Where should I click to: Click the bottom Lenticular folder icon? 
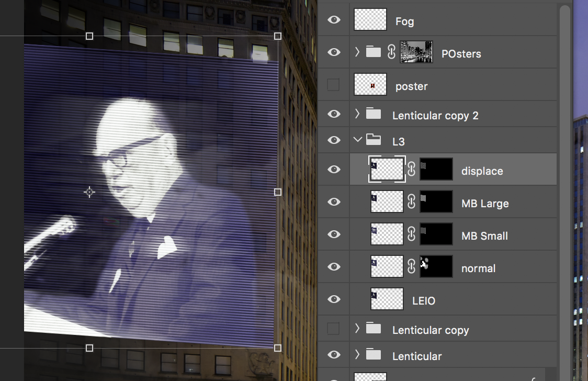(x=374, y=354)
